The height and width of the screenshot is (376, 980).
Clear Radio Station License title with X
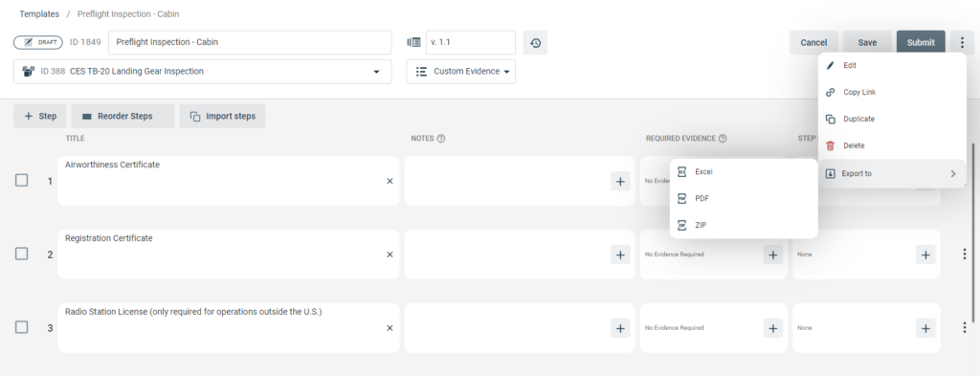pyautogui.click(x=390, y=328)
